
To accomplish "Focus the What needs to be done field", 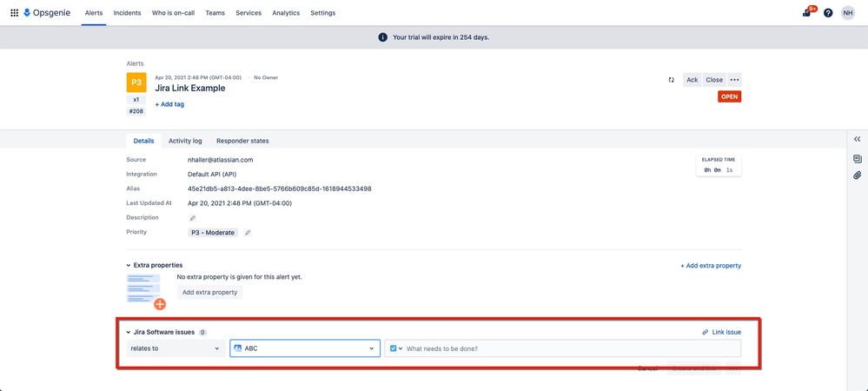I will pyautogui.click(x=573, y=348).
